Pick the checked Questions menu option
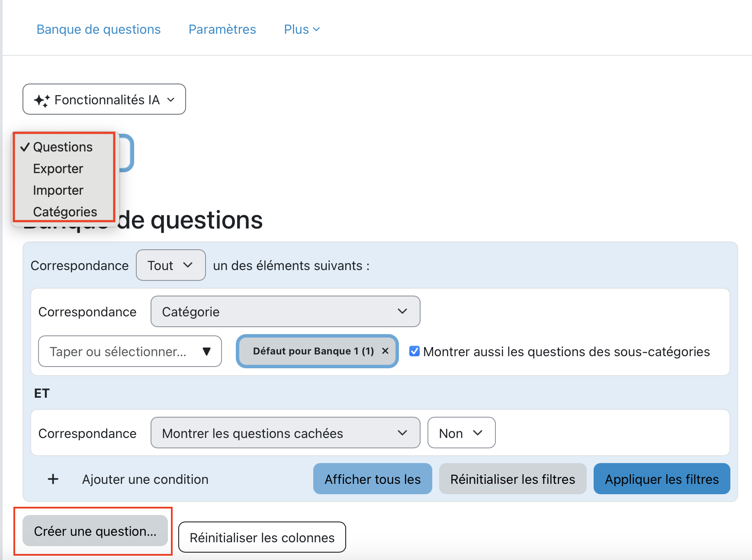752x560 pixels. coord(62,147)
